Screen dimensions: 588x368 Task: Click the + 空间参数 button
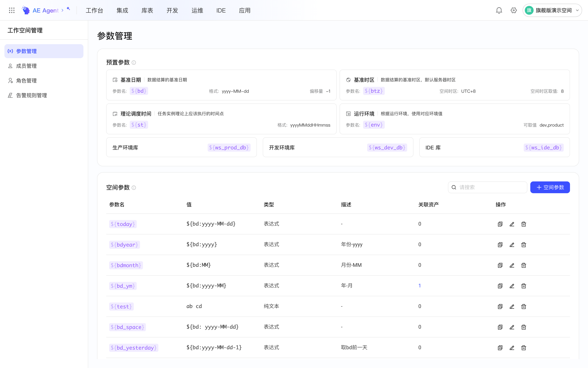pyautogui.click(x=550, y=187)
